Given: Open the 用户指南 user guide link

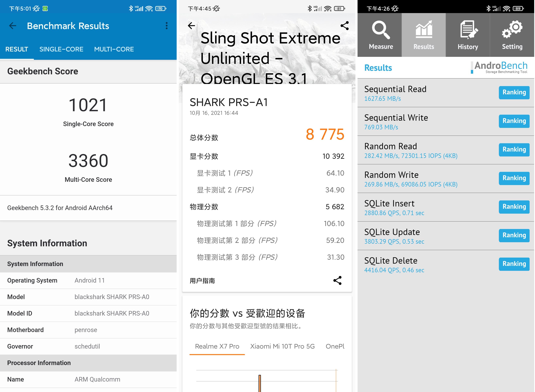Looking at the screenshot, I should 202,281.
